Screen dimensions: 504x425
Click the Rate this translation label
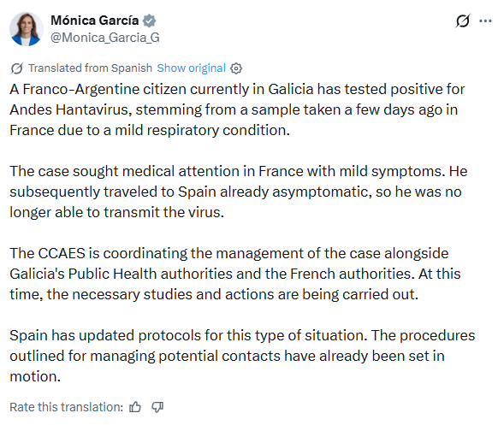point(67,407)
